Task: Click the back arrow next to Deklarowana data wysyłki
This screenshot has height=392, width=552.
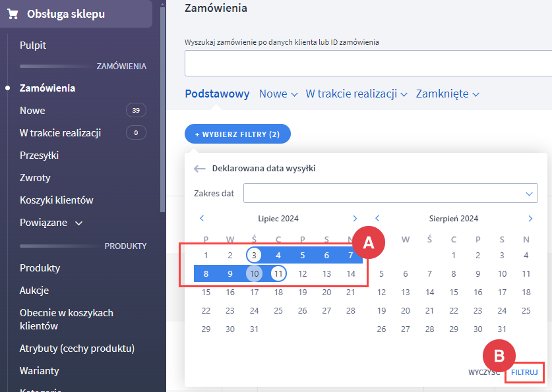Action: point(200,169)
